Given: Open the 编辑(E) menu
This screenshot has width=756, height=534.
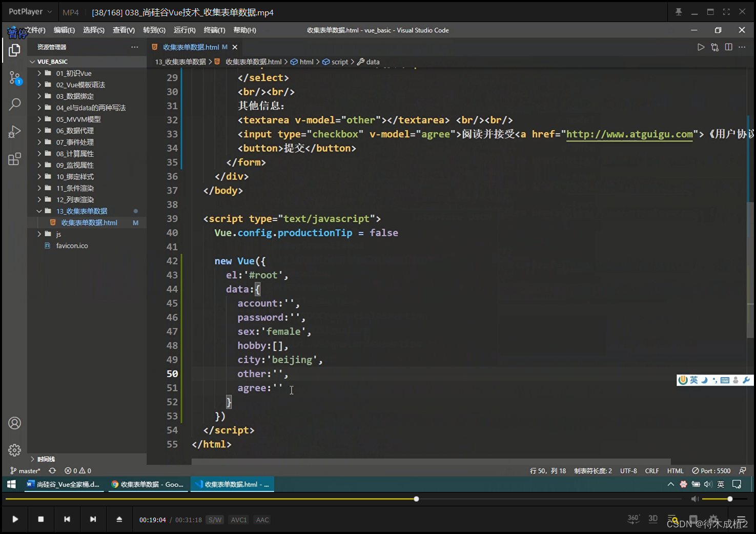Looking at the screenshot, I should click(64, 30).
